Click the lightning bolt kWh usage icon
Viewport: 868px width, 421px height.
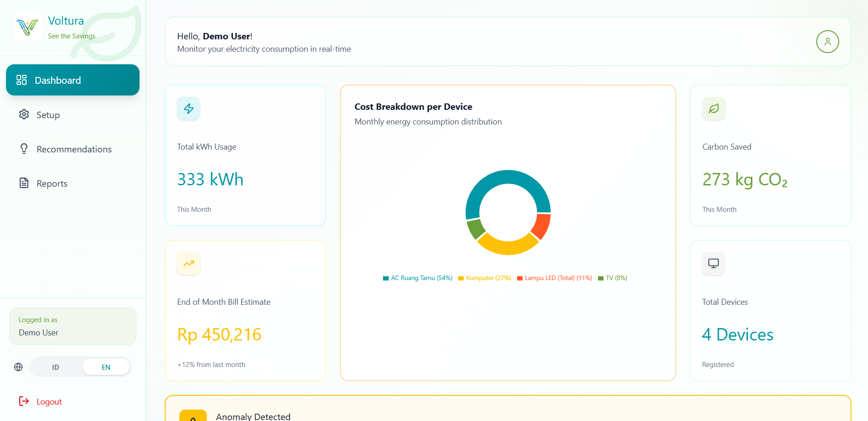click(189, 108)
